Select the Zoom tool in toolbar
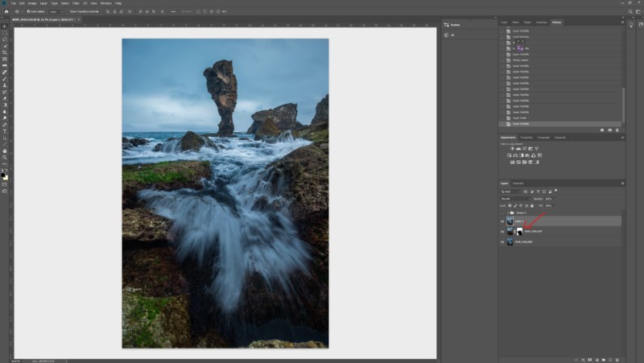Image resolution: width=644 pixels, height=363 pixels. (x=5, y=158)
